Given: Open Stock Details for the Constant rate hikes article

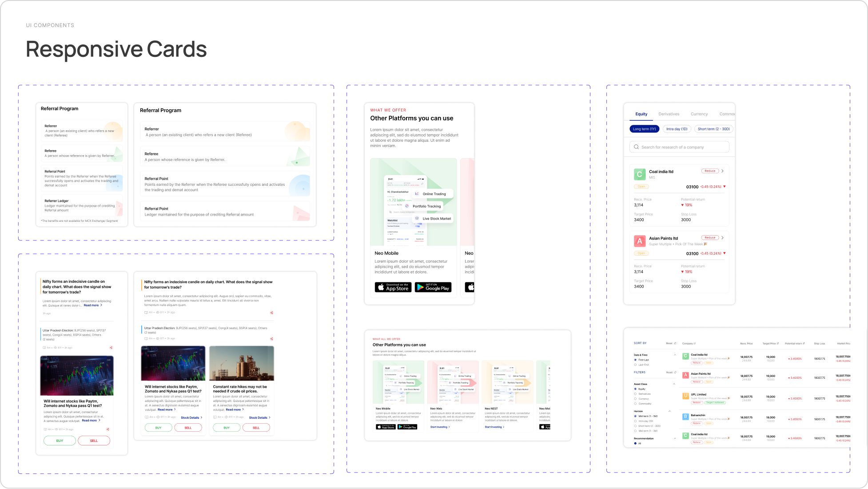Looking at the screenshot, I should pyautogui.click(x=260, y=417).
